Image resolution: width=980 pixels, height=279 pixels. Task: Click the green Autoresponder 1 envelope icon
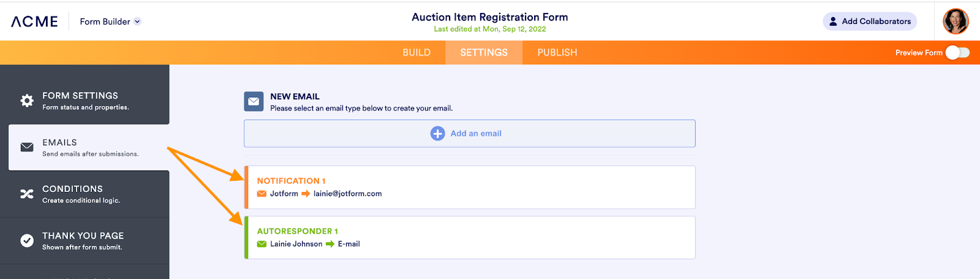[x=262, y=244]
